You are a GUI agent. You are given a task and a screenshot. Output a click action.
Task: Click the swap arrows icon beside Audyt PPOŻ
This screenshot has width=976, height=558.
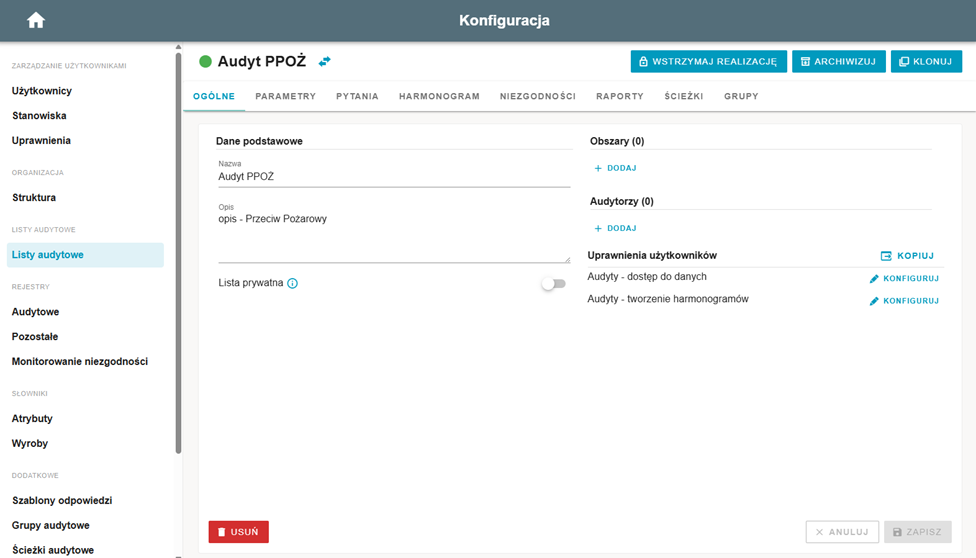point(324,62)
